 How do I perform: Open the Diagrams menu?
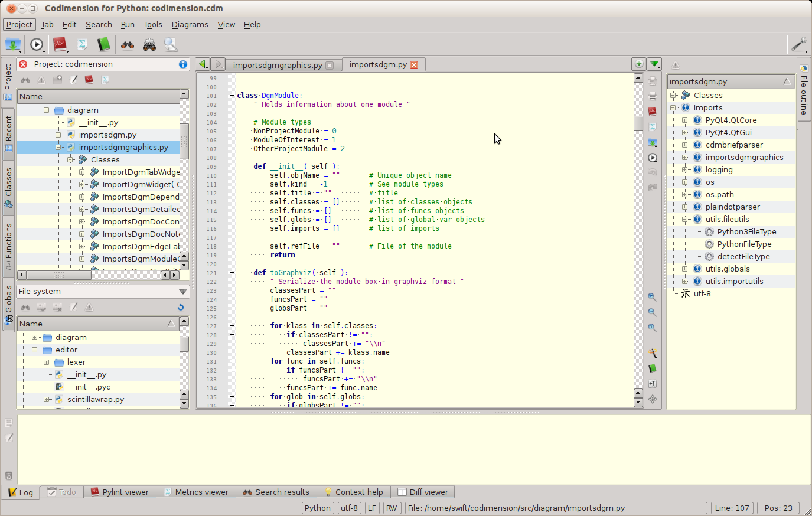click(190, 24)
